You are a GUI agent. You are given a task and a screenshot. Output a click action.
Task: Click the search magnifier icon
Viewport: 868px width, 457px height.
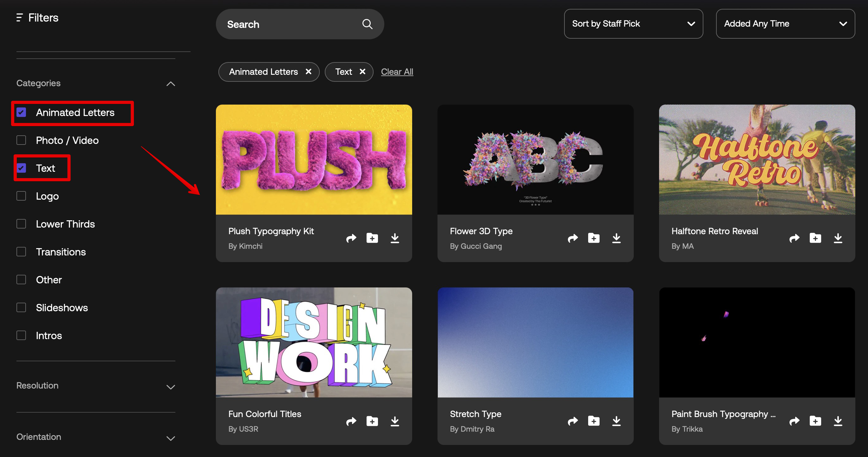pyautogui.click(x=367, y=24)
